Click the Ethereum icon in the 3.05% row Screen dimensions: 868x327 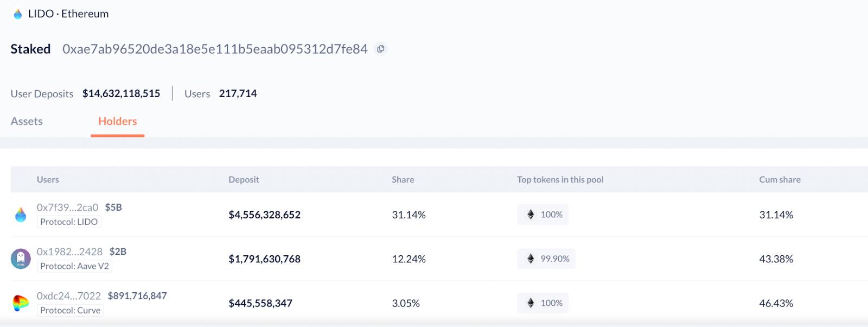(x=531, y=303)
